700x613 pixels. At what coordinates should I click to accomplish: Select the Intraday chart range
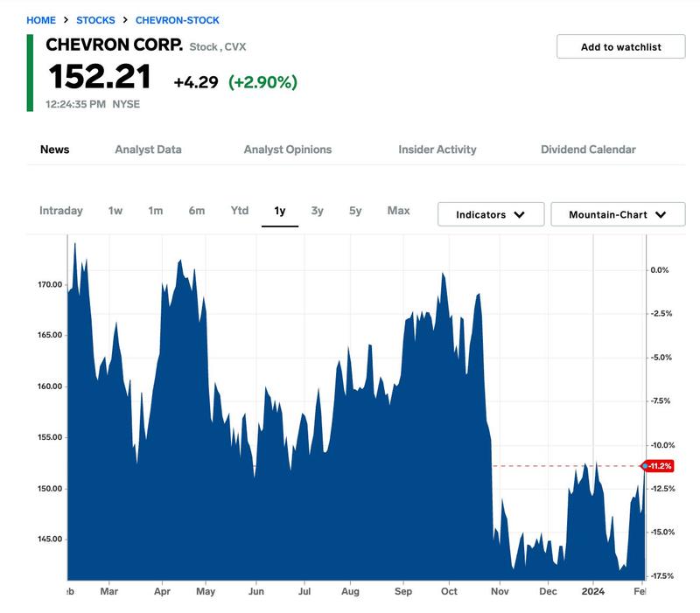tap(60, 211)
